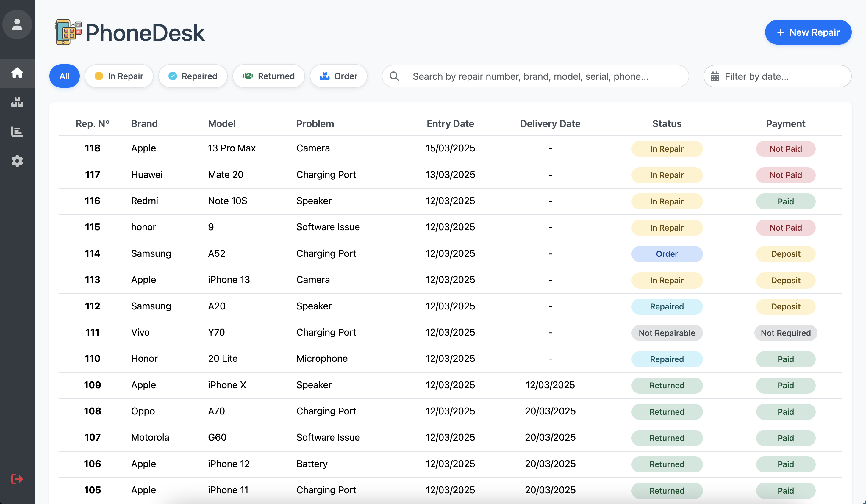
Task: Click the red logout icon
Action: [17, 479]
